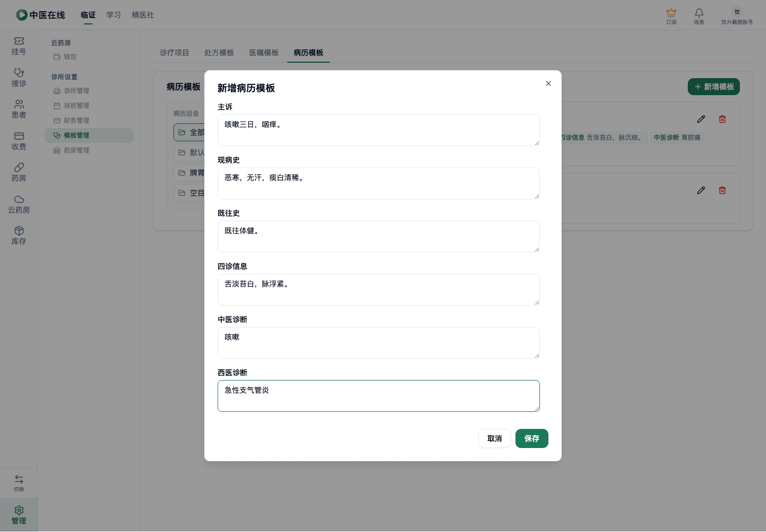766x532 pixels.
Task: Open 库存 inventory section
Action: [x=19, y=236]
